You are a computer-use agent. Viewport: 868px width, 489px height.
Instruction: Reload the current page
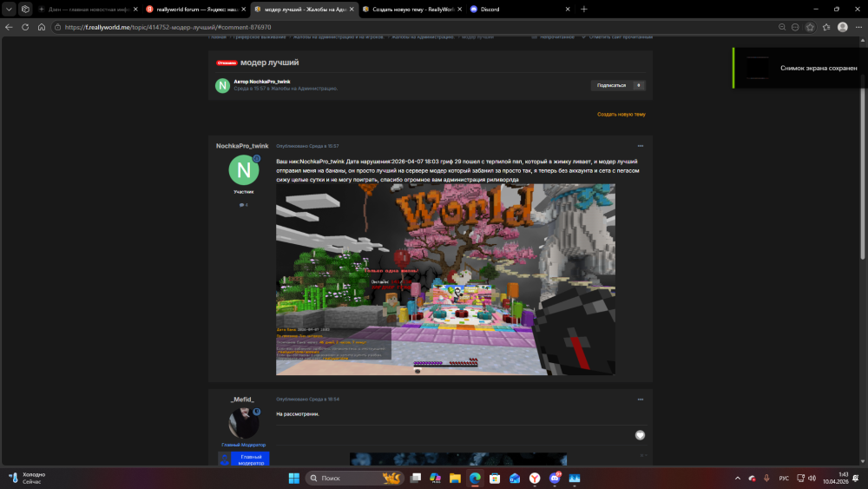(25, 27)
